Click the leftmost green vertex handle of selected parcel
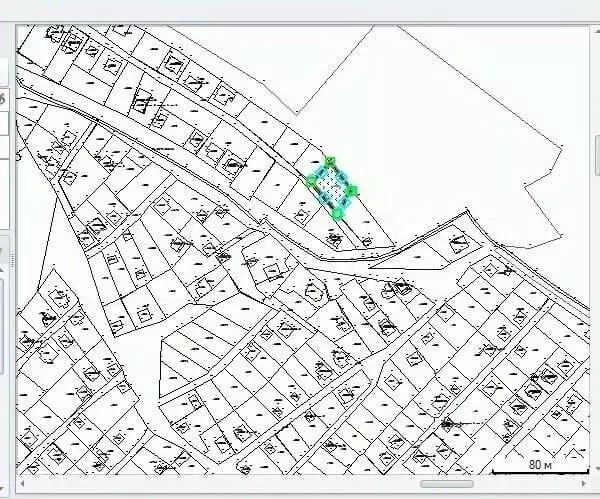The image size is (600, 499). [311, 182]
